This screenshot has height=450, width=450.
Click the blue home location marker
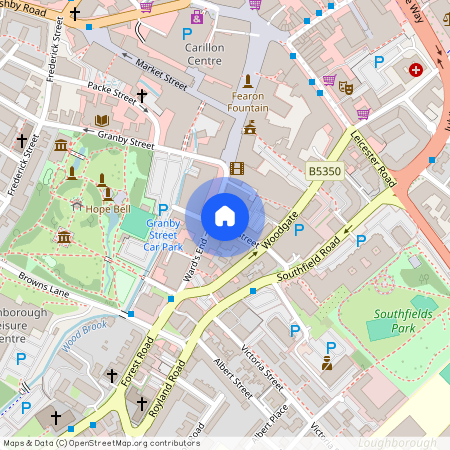coord(225,217)
